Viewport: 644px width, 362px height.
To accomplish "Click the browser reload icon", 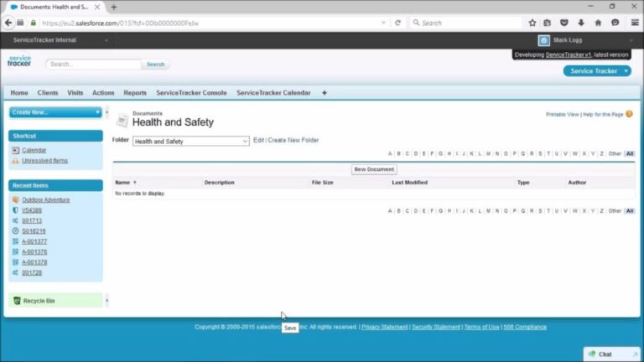I will point(397,23).
